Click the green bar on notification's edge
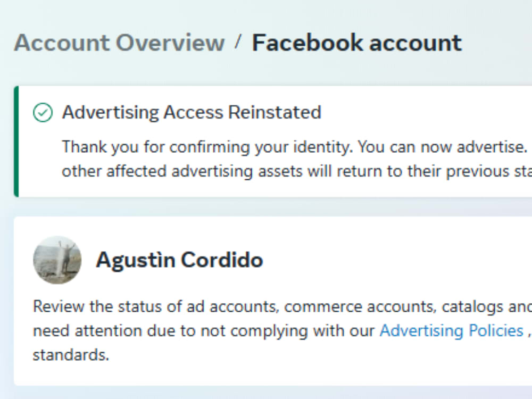Viewport: 532px width, 399px height. (16, 142)
